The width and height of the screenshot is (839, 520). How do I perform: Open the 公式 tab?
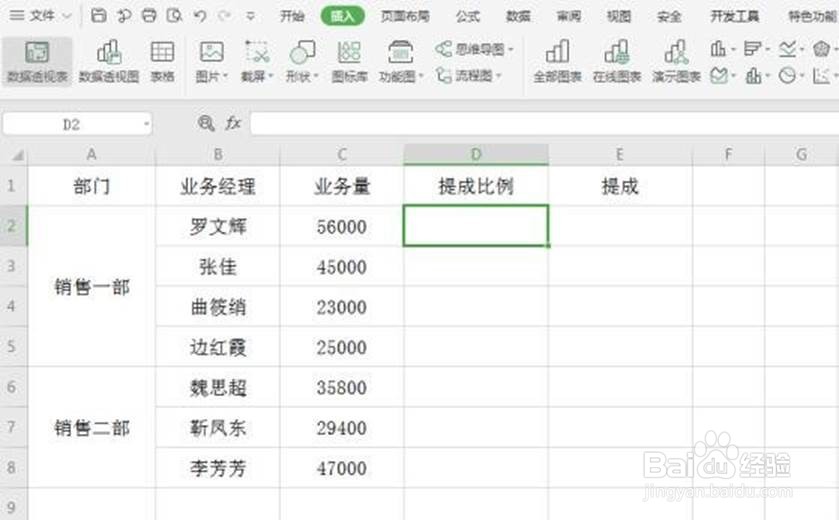(468, 16)
